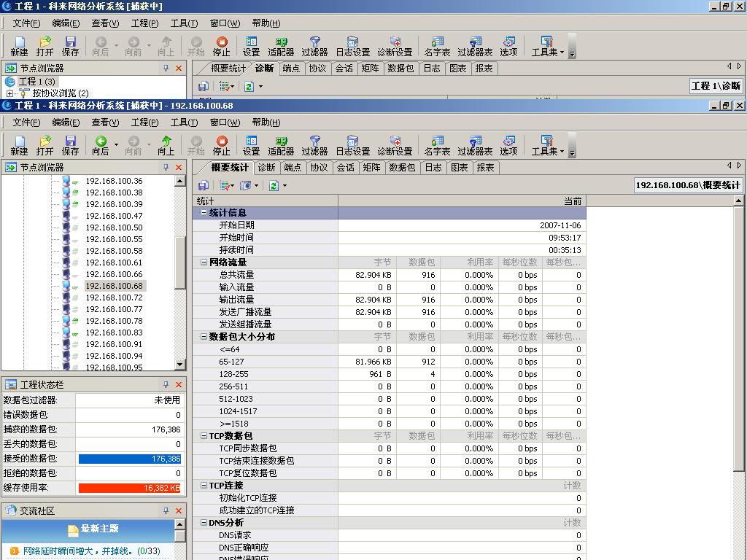Collapse the 网络流量 statistics group
This screenshot has width=747, height=560.
point(204,262)
